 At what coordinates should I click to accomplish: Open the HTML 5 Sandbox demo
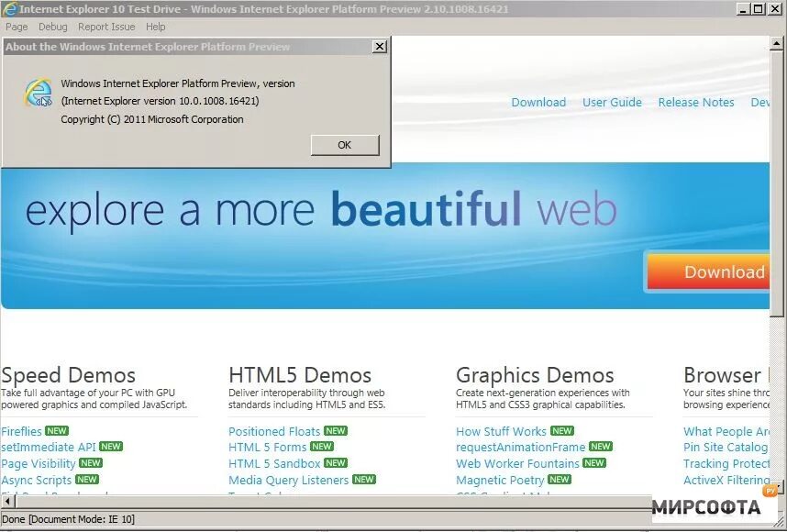pos(274,464)
